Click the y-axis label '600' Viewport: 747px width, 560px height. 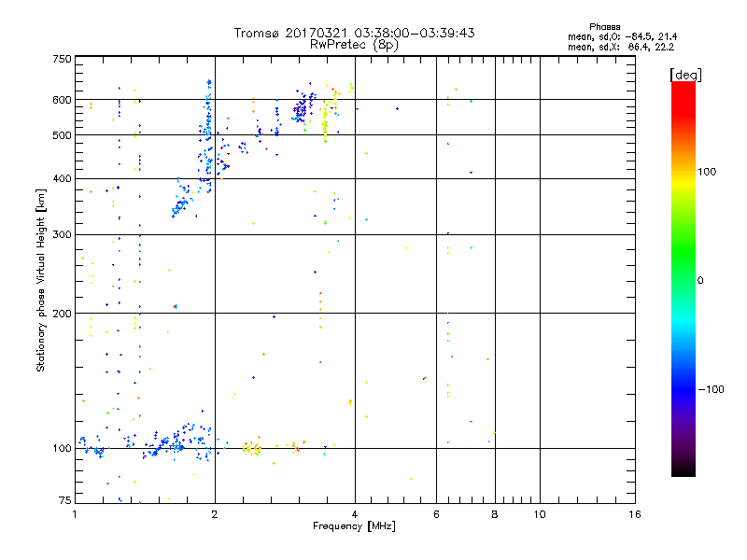click(x=62, y=100)
